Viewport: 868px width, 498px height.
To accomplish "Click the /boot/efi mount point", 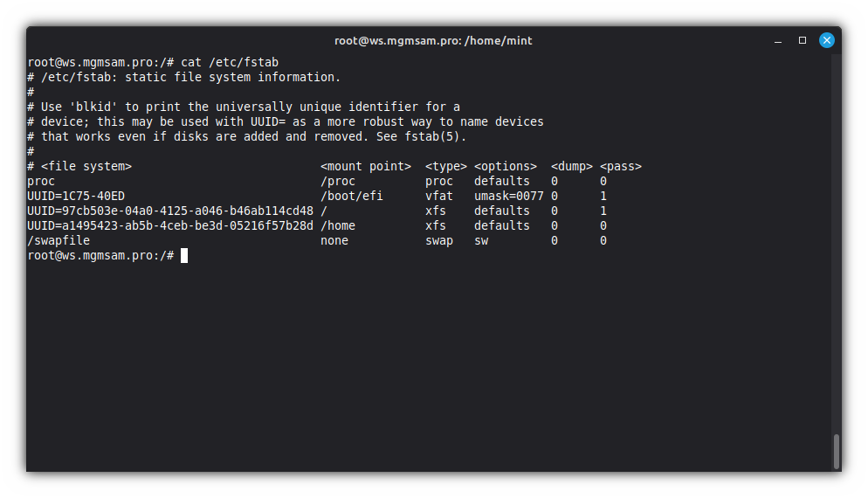I will click(351, 196).
